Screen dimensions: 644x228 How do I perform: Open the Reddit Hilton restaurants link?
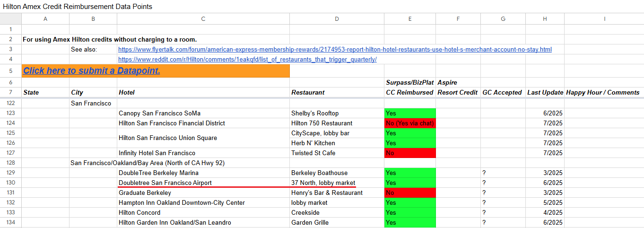pos(247,60)
